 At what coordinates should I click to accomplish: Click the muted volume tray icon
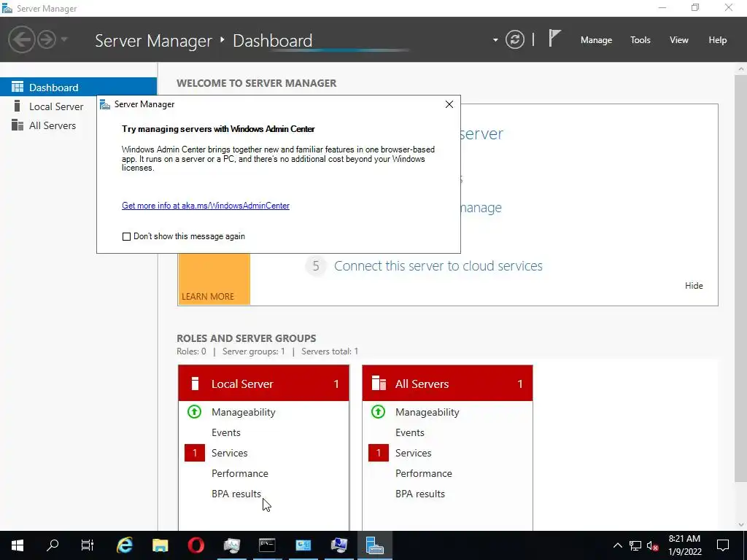tap(653, 545)
